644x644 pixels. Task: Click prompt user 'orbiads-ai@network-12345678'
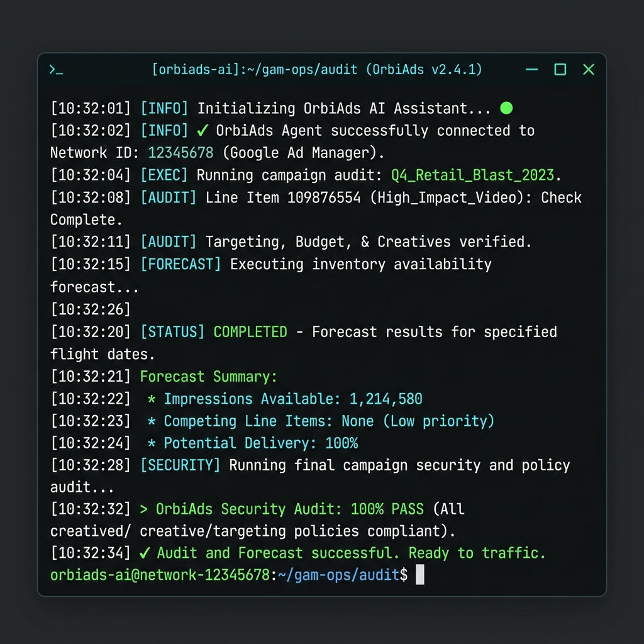[x=159, y=575]
